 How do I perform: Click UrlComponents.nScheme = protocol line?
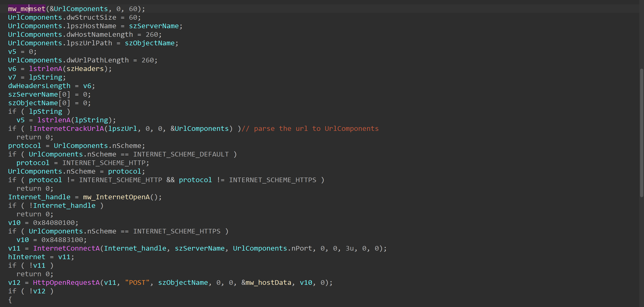76,172
